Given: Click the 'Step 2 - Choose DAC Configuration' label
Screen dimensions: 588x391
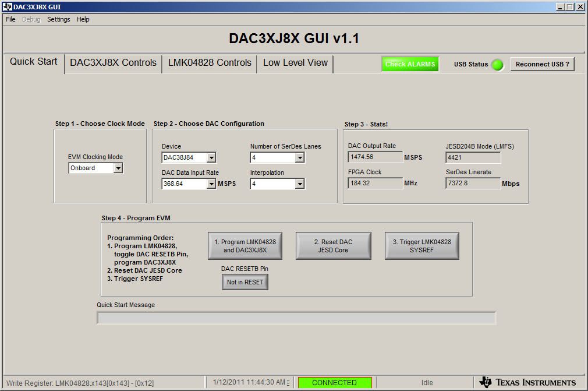Looking at the screenshot, I should tap(209, 124).
